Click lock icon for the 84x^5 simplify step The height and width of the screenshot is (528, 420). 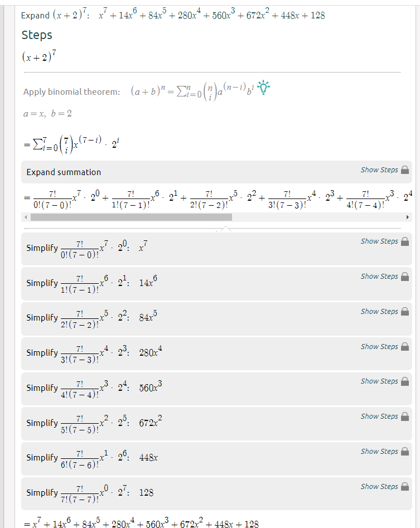pyautogui.click(x=405, y=312)
